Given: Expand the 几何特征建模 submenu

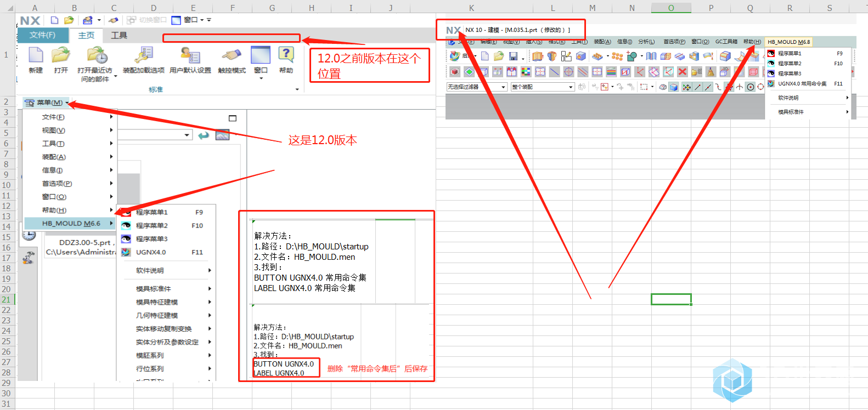Looking at the screenshot, I should click(166, 315).
